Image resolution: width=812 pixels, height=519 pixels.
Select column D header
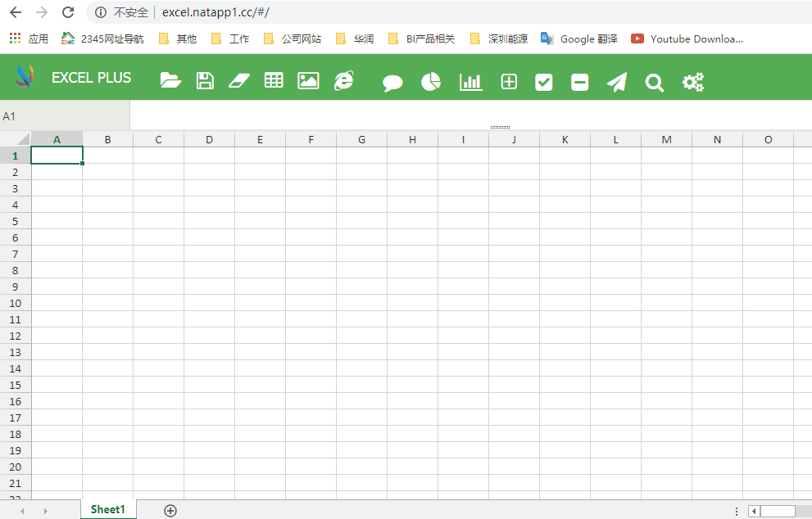pyautogui.click(x=209, y=139)
